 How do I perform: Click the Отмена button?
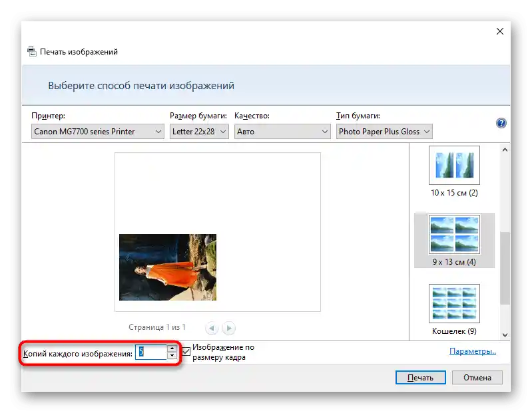tap(477, 378)
